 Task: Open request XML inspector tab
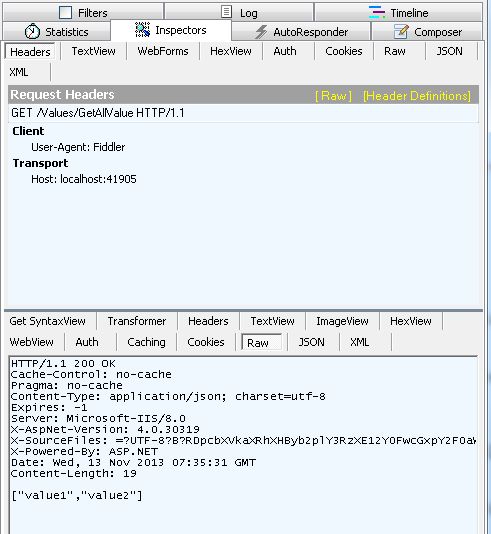coord(19,72)
